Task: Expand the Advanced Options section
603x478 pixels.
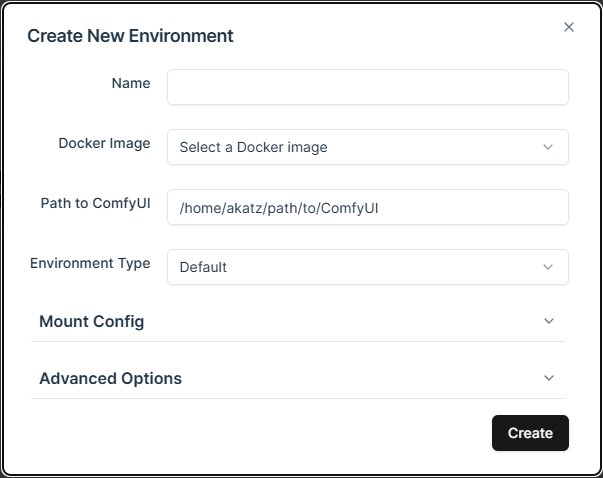Action: (110, 378)
